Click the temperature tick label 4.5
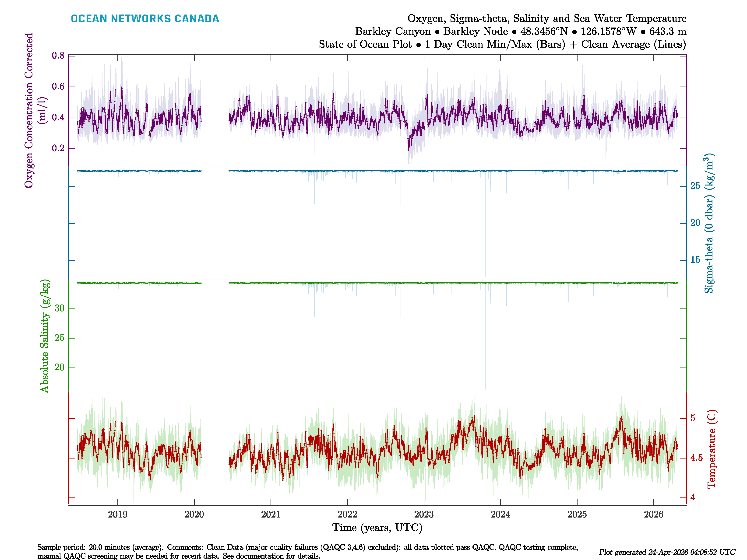The height and width of the screenshot is (560, 747). 696,458
